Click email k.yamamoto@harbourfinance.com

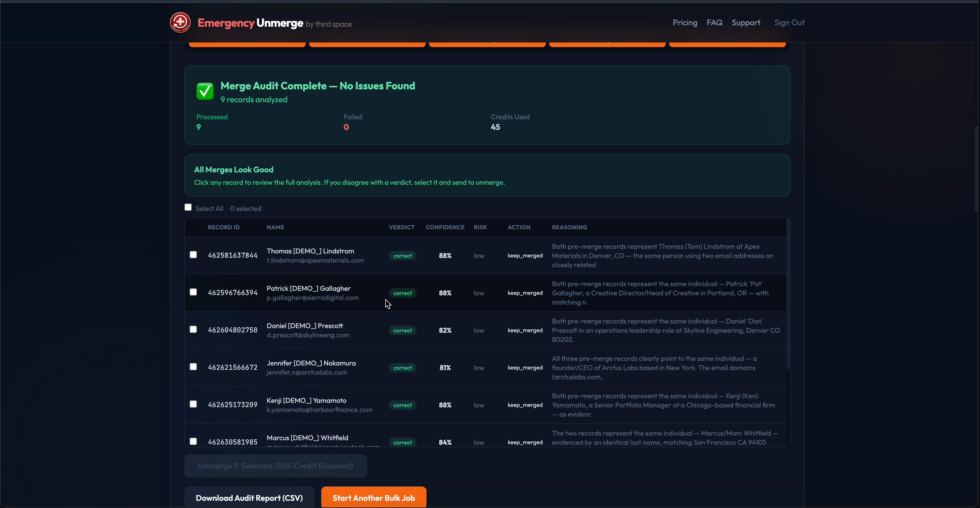(319, 409)
